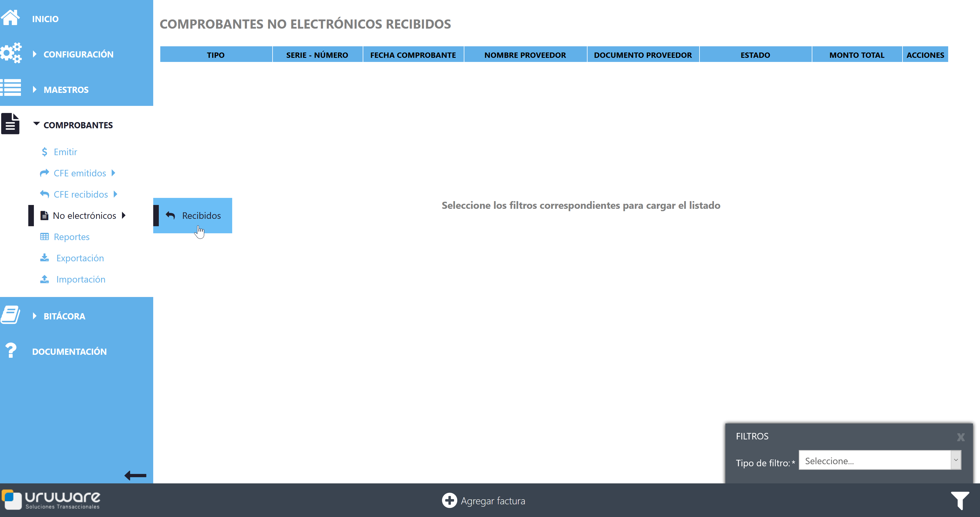Collapse the sidebar with the left arrow
980x517 pixels.
click(135, 475)
